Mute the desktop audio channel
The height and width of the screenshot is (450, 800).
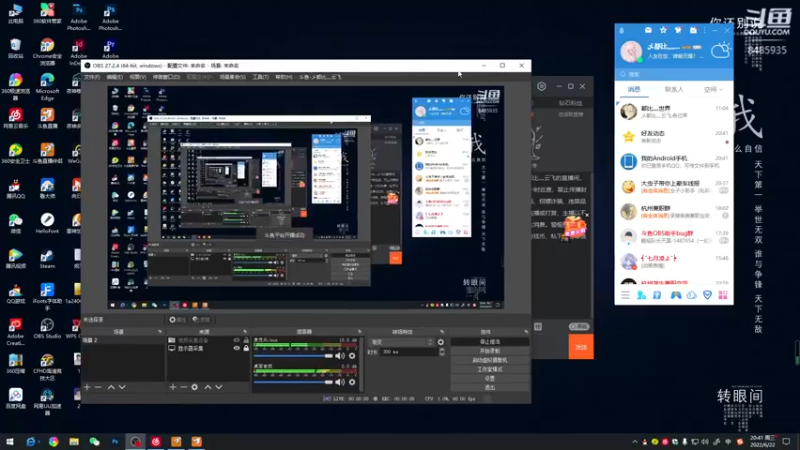[340, 382]
